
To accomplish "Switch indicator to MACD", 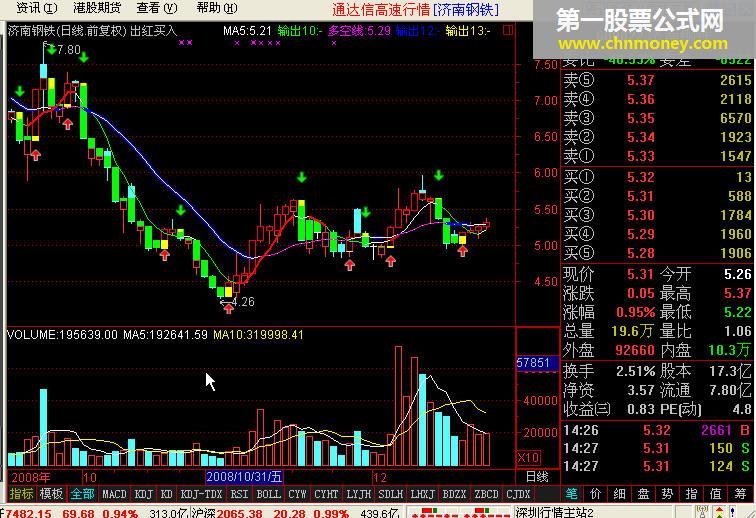I will pos(114,494).
